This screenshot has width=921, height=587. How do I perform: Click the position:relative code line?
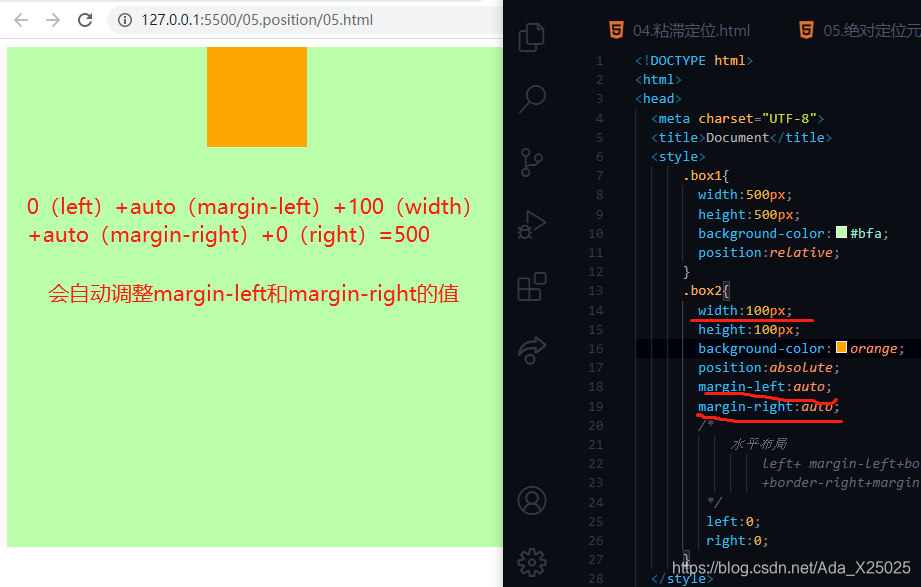(769, 253)
